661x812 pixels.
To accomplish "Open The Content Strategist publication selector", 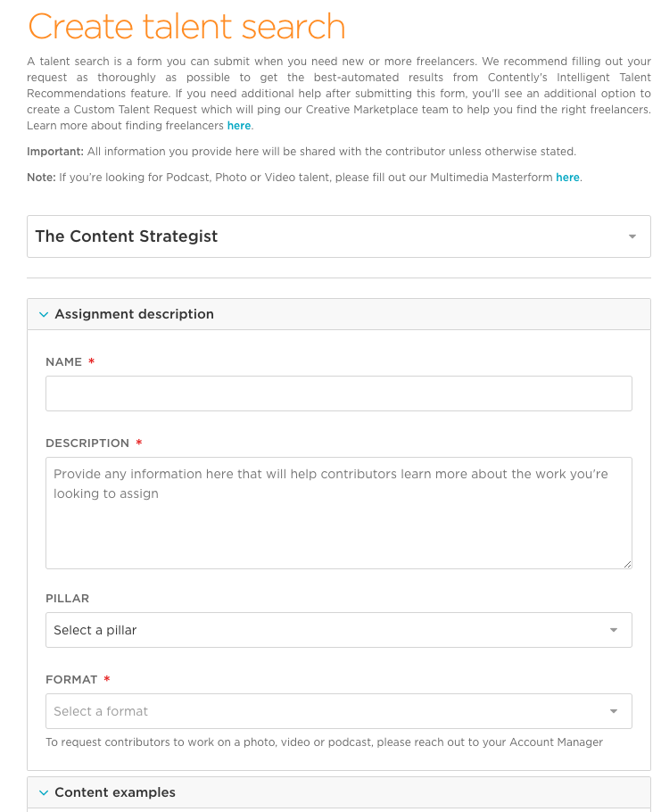I will click(339, 236).
